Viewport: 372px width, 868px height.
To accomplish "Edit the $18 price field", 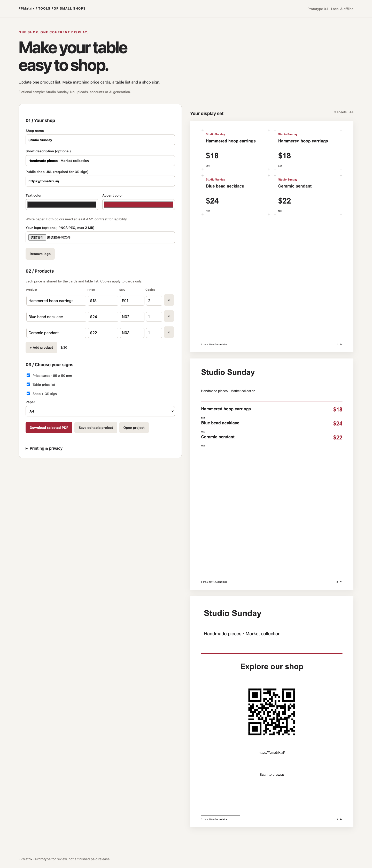I will (x=103, y=301).
